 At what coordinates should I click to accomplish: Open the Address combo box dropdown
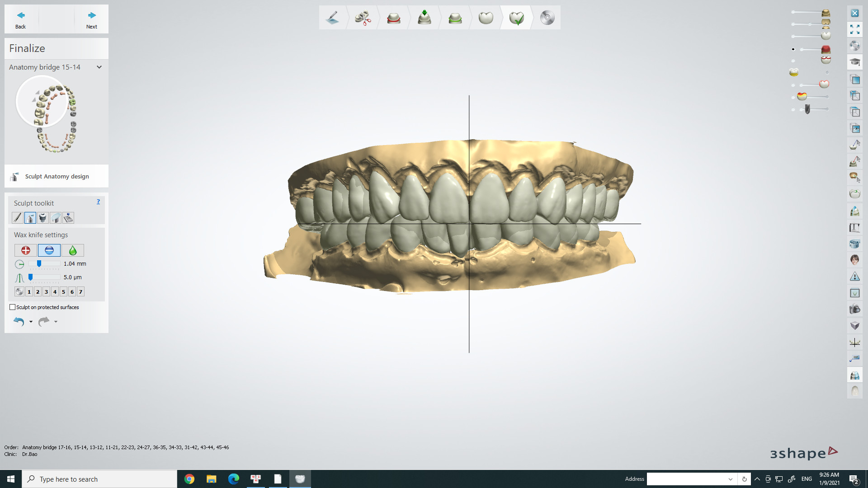[x=730, y=479]
